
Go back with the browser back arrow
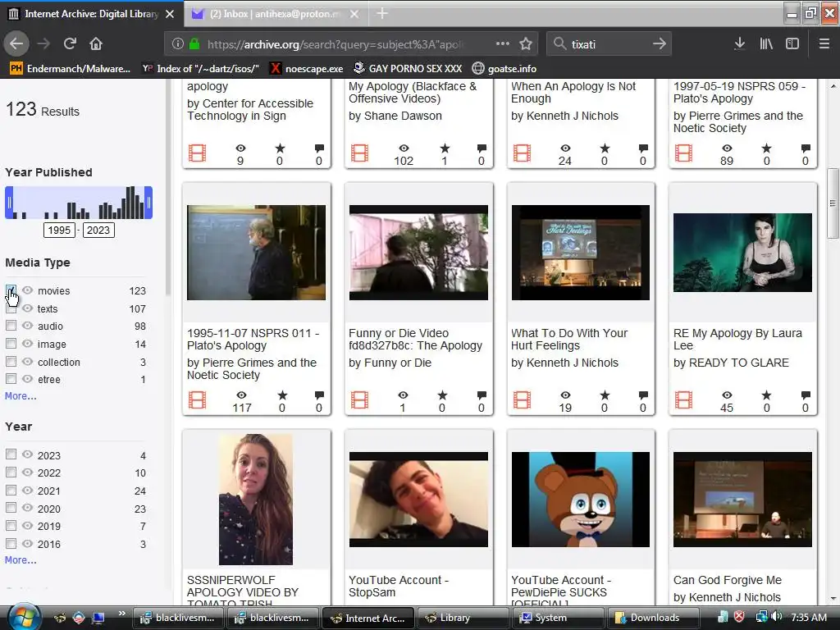click(16, 44)
